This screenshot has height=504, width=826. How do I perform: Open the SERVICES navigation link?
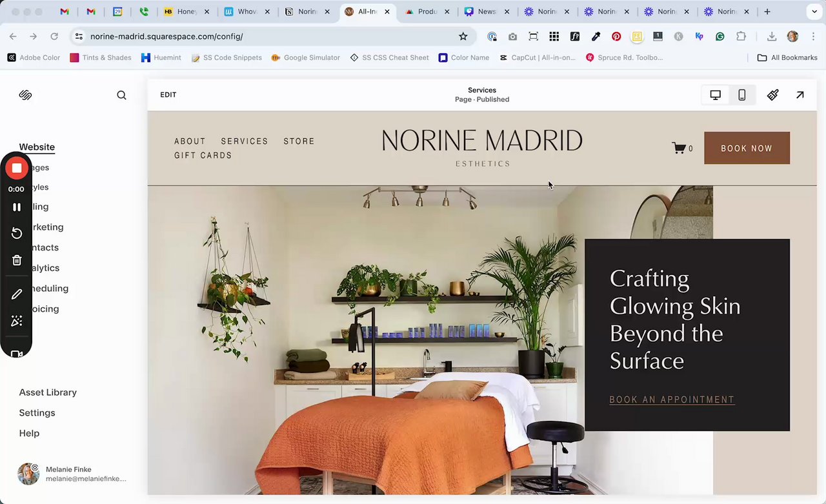[x=245, y=141]
